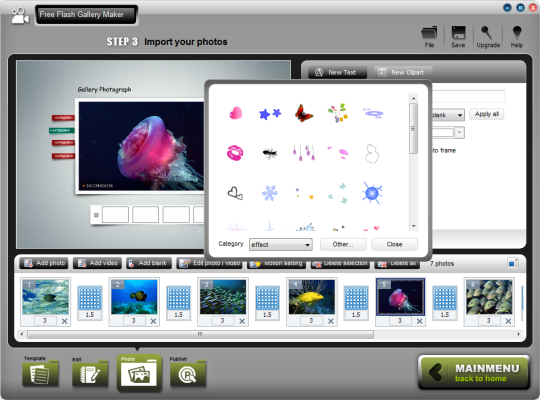
Task: Click the text input field above Apply all
Action: [x=468, y=96]
